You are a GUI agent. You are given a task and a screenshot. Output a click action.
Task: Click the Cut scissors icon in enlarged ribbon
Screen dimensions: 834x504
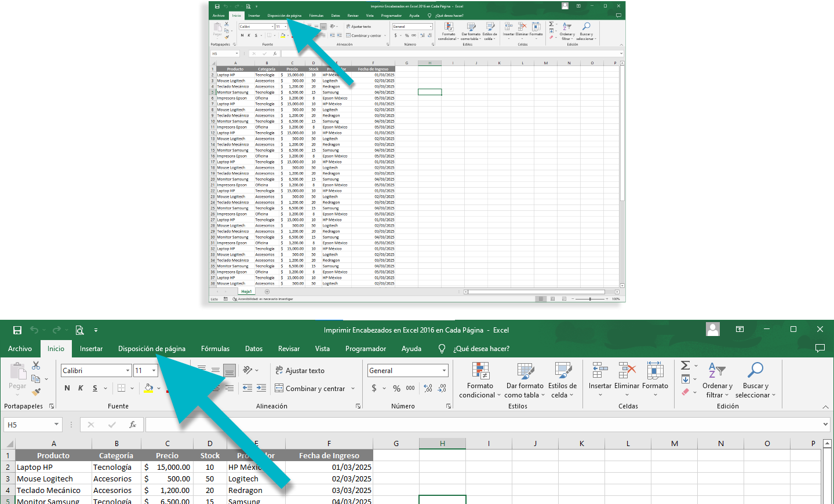click(x=36, y=366)
